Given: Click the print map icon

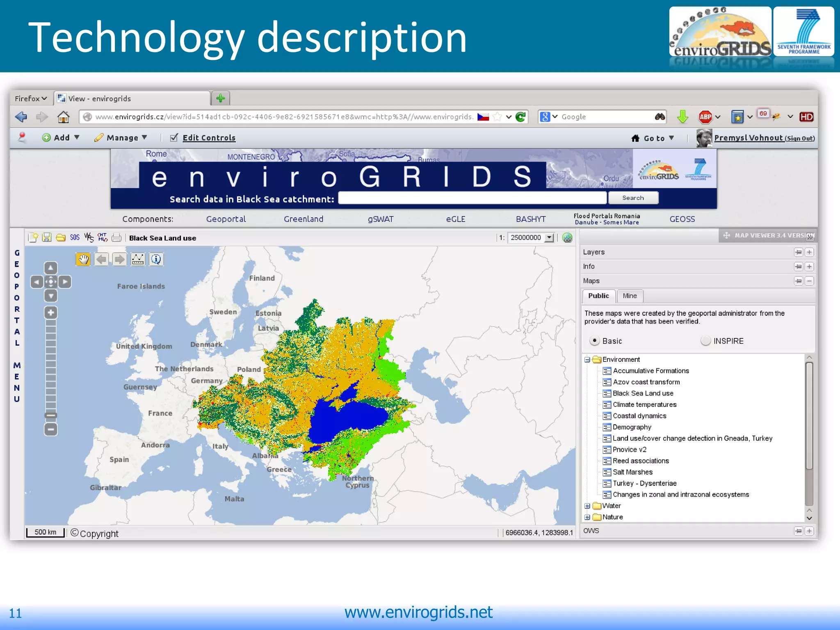Looking at the screenshot, I should pos(116,237).
